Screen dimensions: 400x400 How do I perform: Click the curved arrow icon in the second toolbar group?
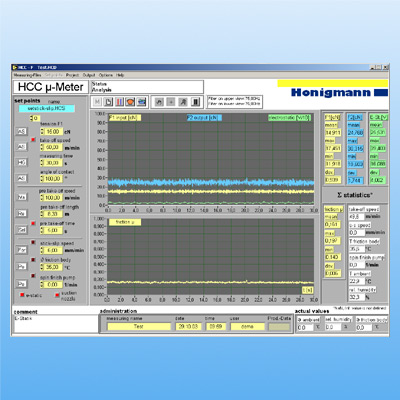159,102
